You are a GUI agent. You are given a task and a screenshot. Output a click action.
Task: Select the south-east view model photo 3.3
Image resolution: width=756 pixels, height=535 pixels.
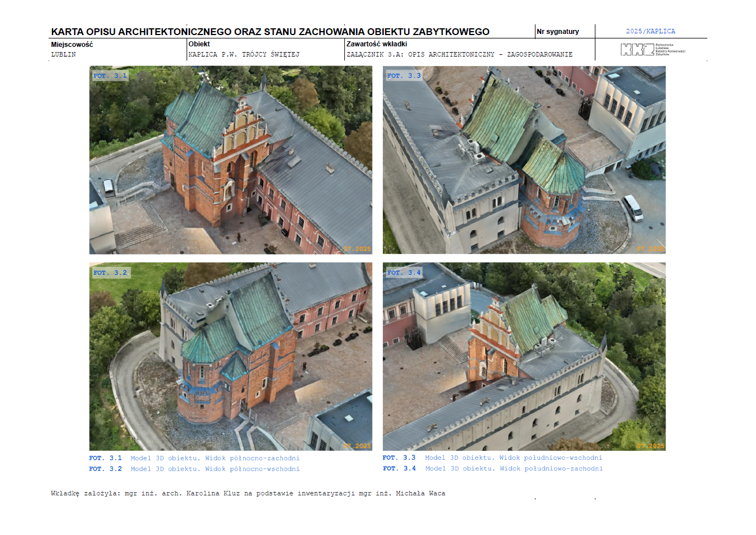[x=524, y=160]
